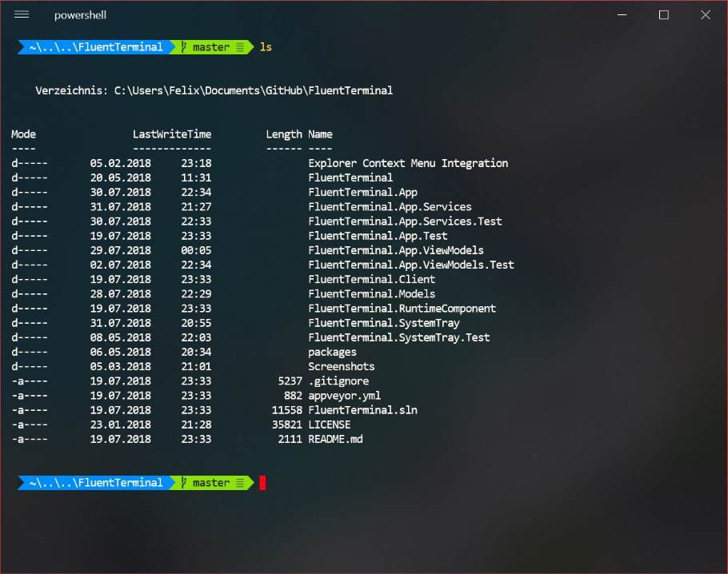Select the 'FluentTerminal.SystemTray' folder name
728x574 pixels.
click(x=383, y=323)
